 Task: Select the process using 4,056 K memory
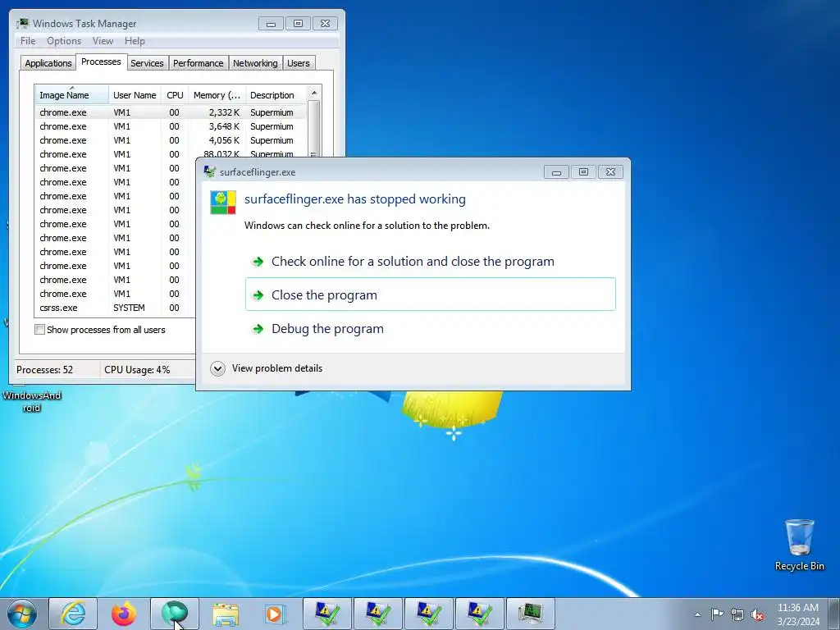(171, 140)
